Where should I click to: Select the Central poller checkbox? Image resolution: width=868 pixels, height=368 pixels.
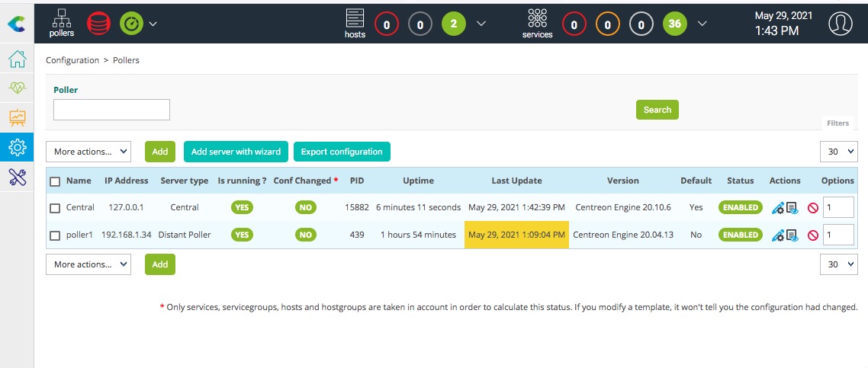55,208
